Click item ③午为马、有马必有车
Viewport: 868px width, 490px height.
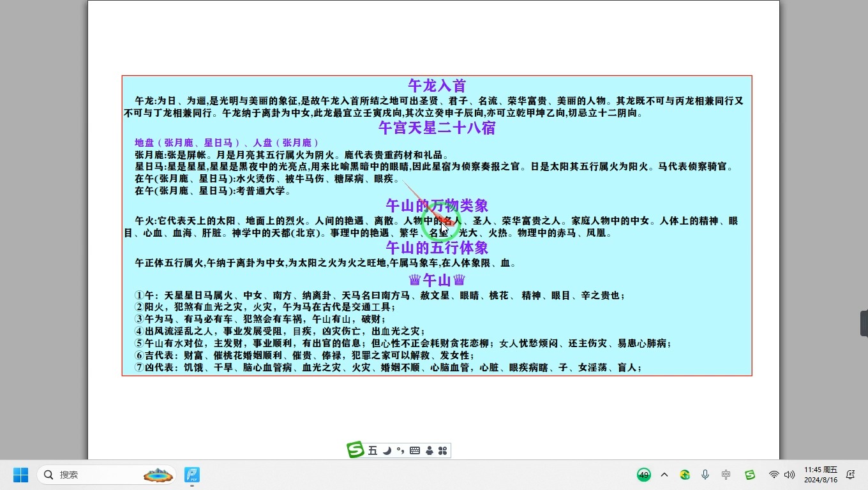260,319
